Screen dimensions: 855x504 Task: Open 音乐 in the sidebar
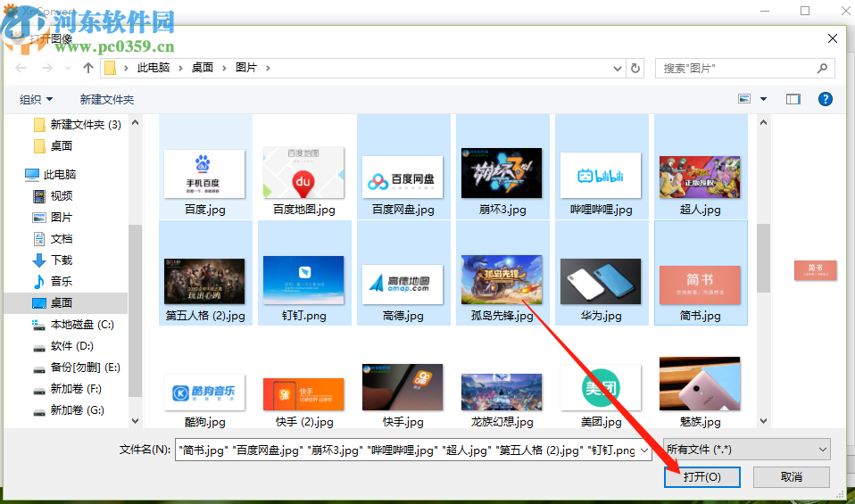point(53,281)
